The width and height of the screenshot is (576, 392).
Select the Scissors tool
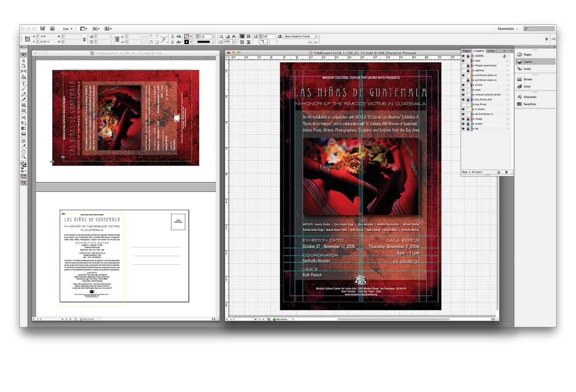[23, 117]
